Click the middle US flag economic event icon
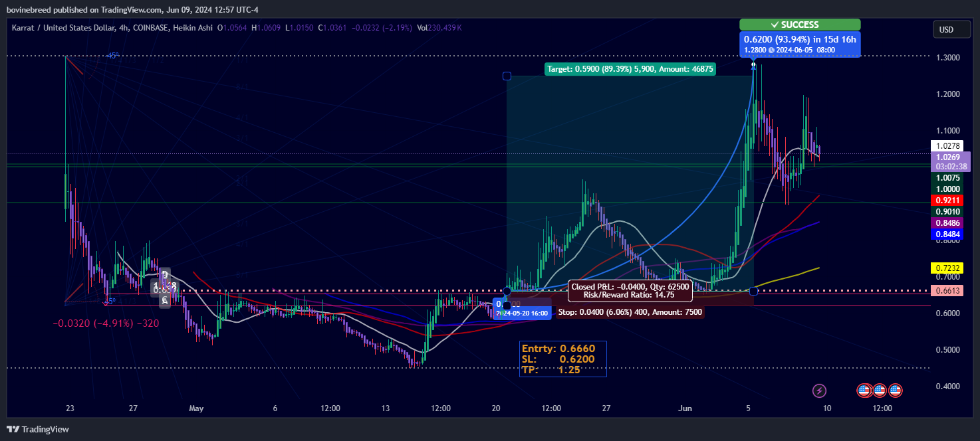The image size is (980, 441). pos(880,391)
